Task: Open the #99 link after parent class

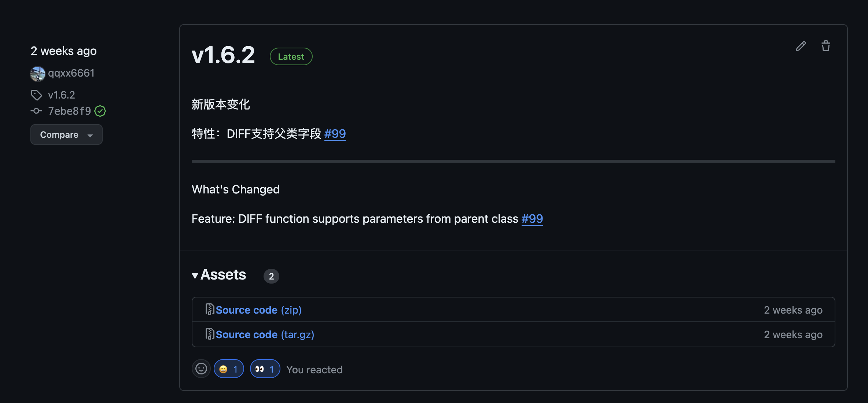Action: (532, 219)
